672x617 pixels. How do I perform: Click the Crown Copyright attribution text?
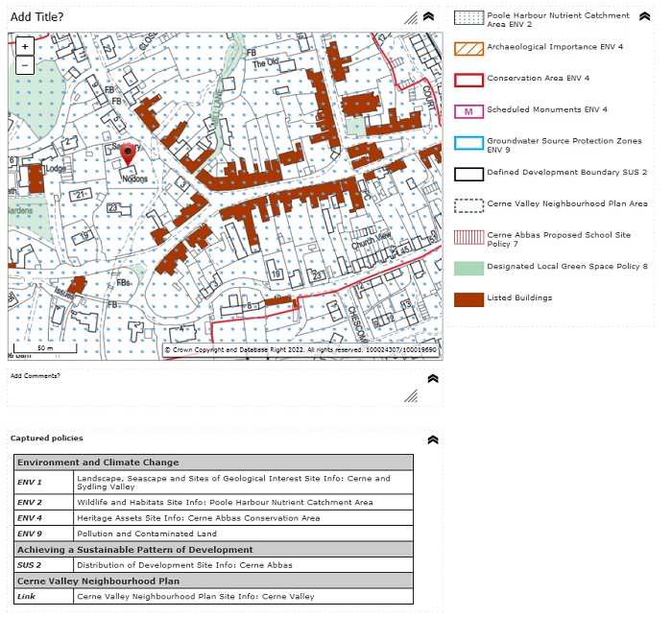(300, 349)
